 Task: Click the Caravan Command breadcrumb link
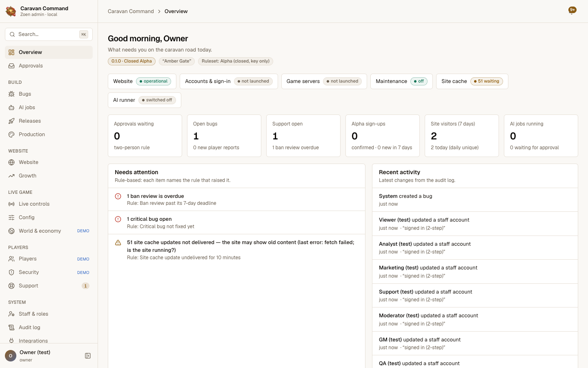131,11
